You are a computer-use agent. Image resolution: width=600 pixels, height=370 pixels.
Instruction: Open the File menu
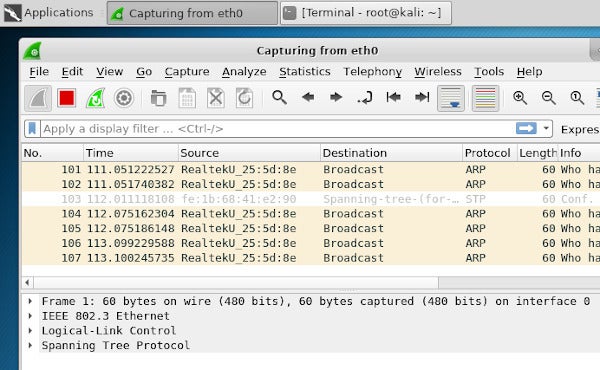(39, 72)
